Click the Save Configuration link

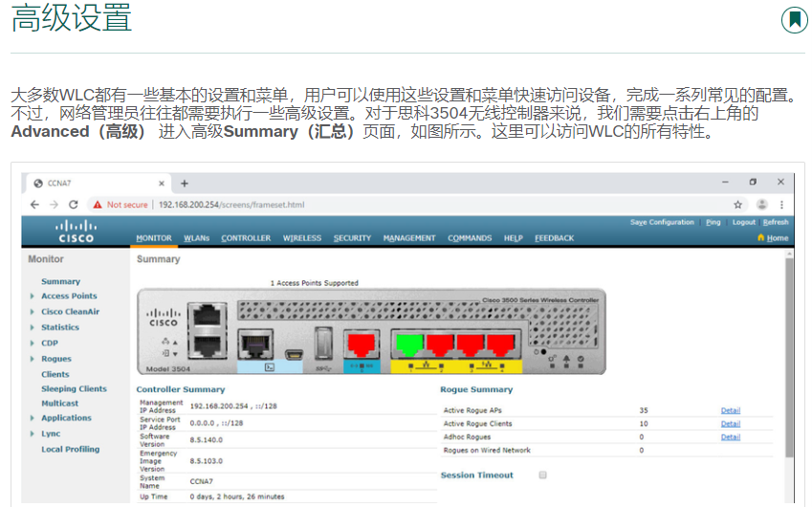tap(662, 223)
